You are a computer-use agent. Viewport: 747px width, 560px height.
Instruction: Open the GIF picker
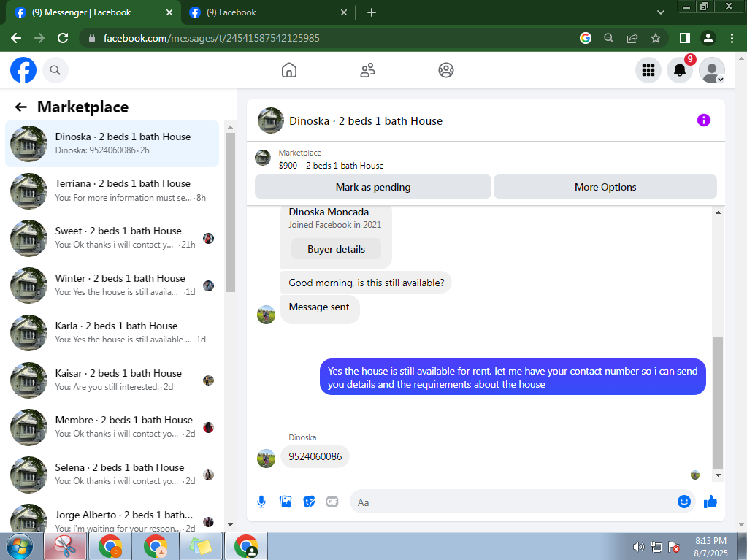point(332,502)
